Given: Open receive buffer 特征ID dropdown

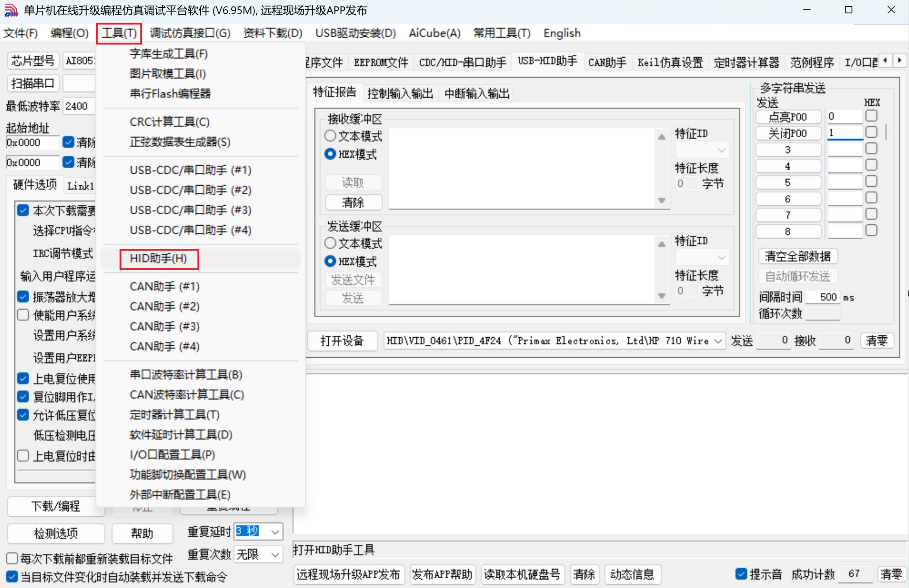Looking at the screenshot, I should [x=721, y=150].
